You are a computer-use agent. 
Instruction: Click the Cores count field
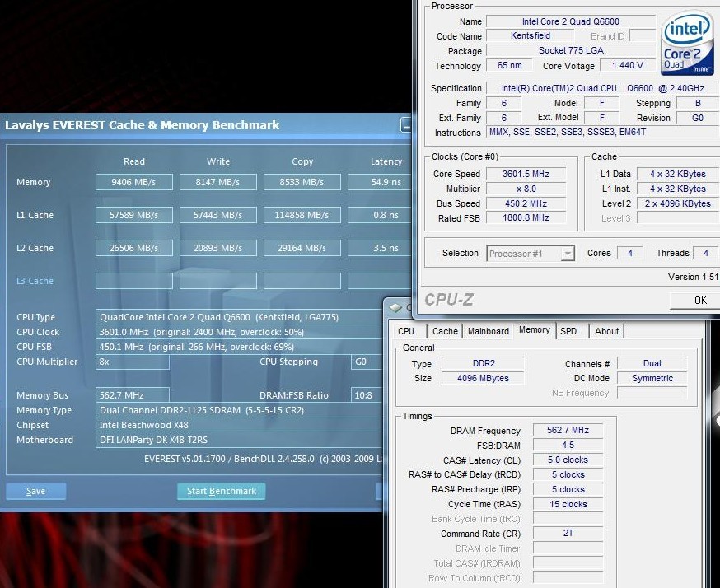coord(630,253)
